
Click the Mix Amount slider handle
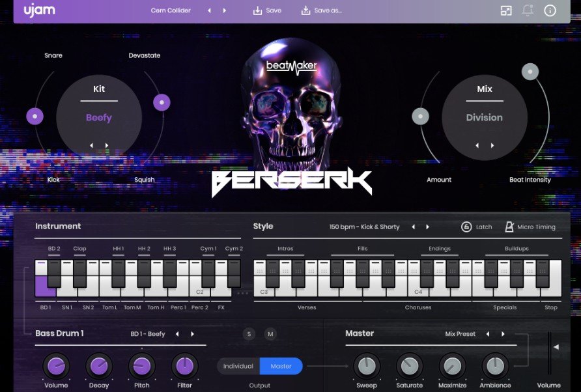(x=421, y=117)
